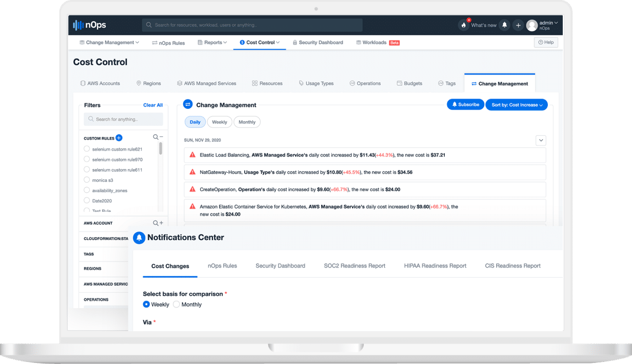Viewport: 632px width, 364px height.
Task: Expand the AWS MANAGED SERVIC filter section
Action: tap(106, 284)
